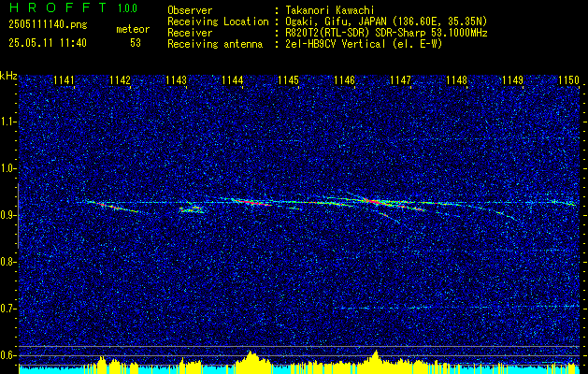Viewport: 588px width, 374px height.
Task: Click time axis label 1142
Action: coord(120,80)
